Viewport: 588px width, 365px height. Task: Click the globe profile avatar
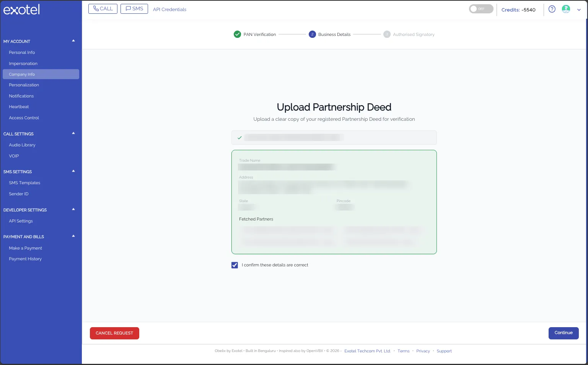click(566, 9)
